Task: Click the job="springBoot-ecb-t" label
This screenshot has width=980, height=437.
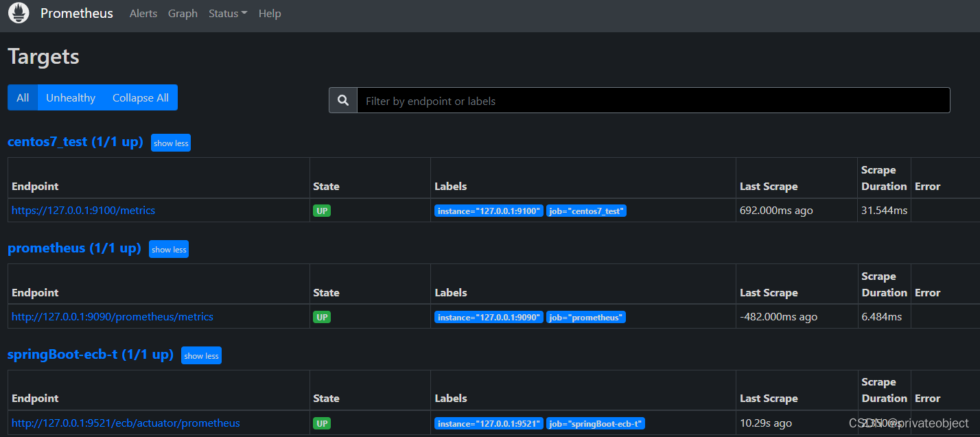Action: pyautogui.click(x=596, y=423)
